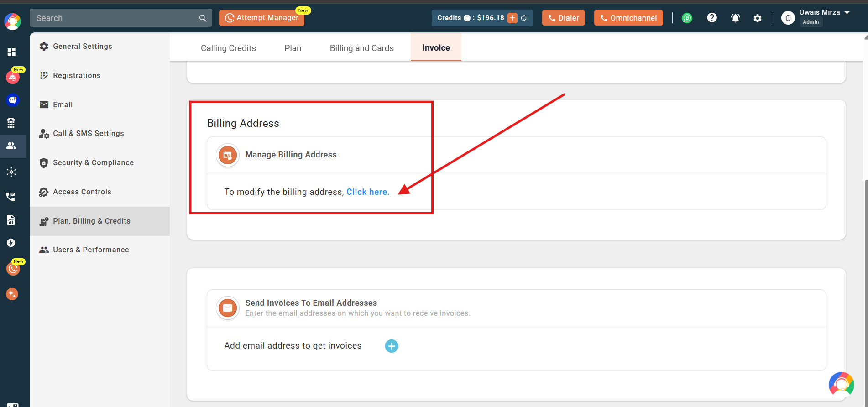Screen dimensions: 868x407
Task: Click the credits info icon
Action: point(467,18)
